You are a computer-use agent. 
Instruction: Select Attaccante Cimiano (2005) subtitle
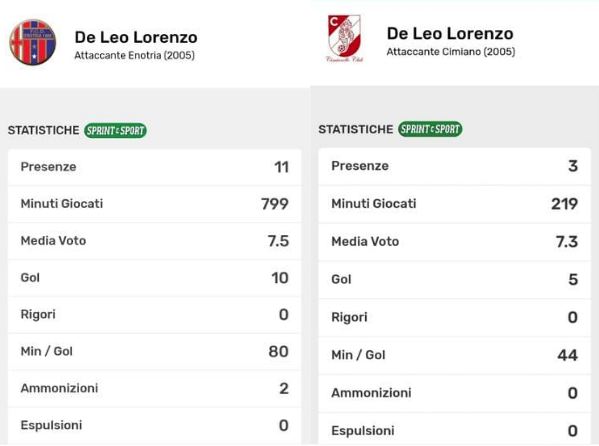coord(451,52)
